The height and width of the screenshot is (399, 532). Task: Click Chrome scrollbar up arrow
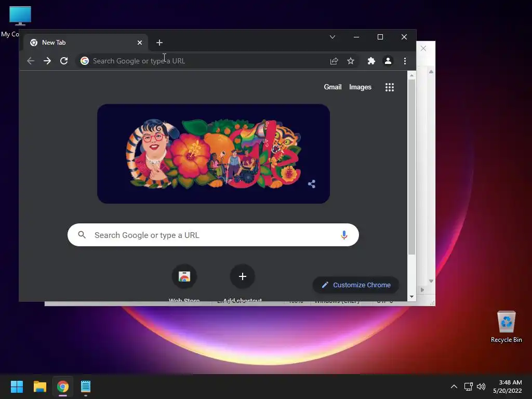coord(411,75)
